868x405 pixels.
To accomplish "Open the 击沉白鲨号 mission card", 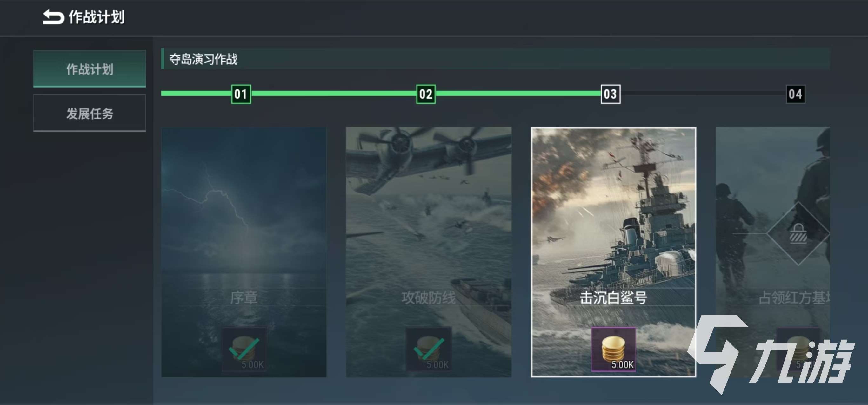I will (614, 252).
